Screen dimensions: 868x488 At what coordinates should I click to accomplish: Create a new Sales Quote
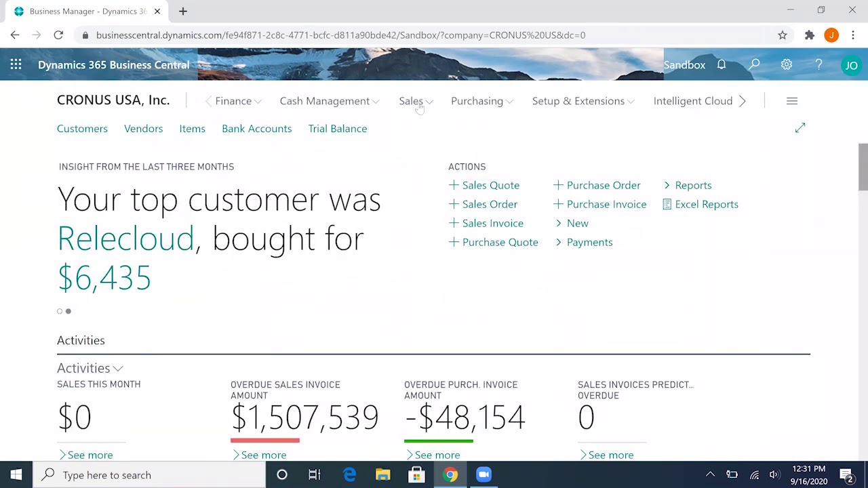click(484, 185)
